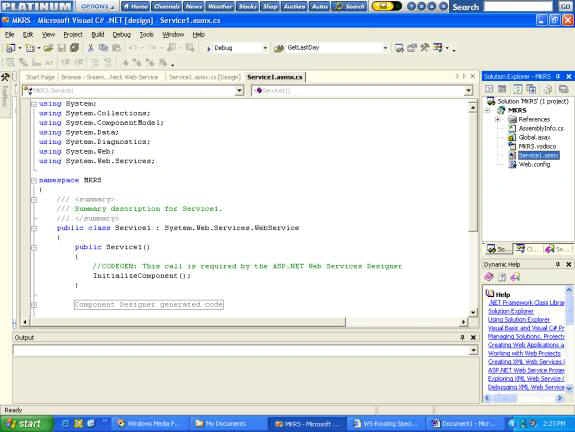Collapse the namespace MKRS code region
575x432 pixels.
coord(34,180)
